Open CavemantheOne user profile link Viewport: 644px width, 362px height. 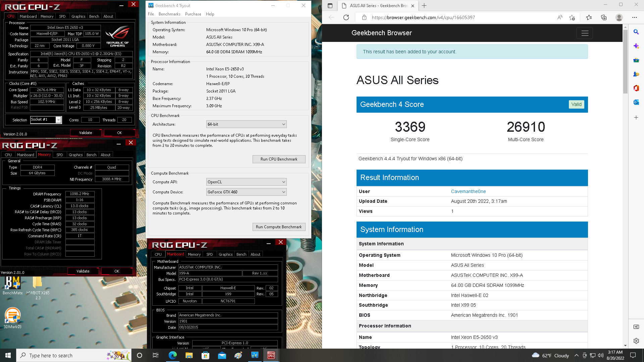click(468, 191)
